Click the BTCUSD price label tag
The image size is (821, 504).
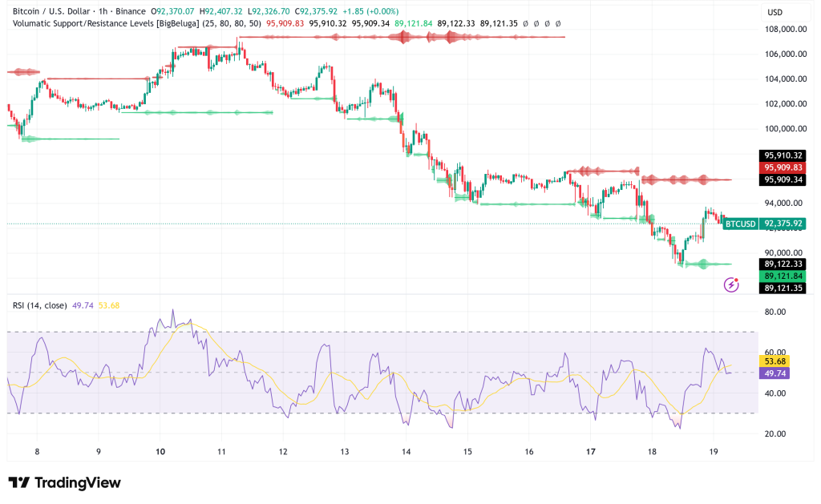click(738, 224)
